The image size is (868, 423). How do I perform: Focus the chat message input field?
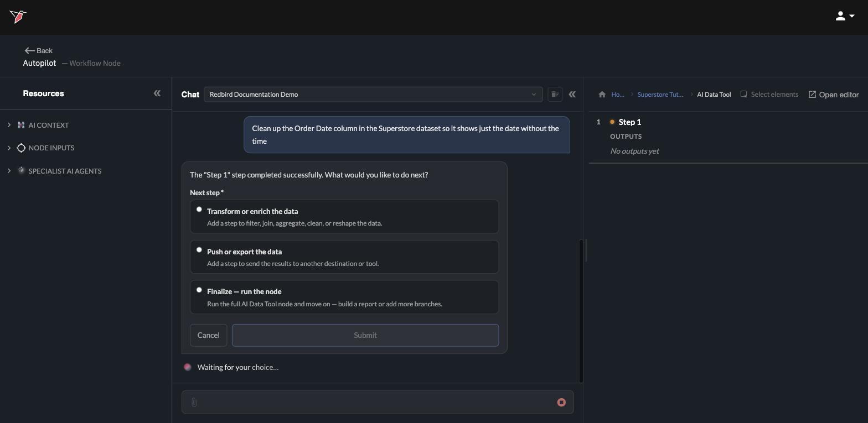point(378,403)
